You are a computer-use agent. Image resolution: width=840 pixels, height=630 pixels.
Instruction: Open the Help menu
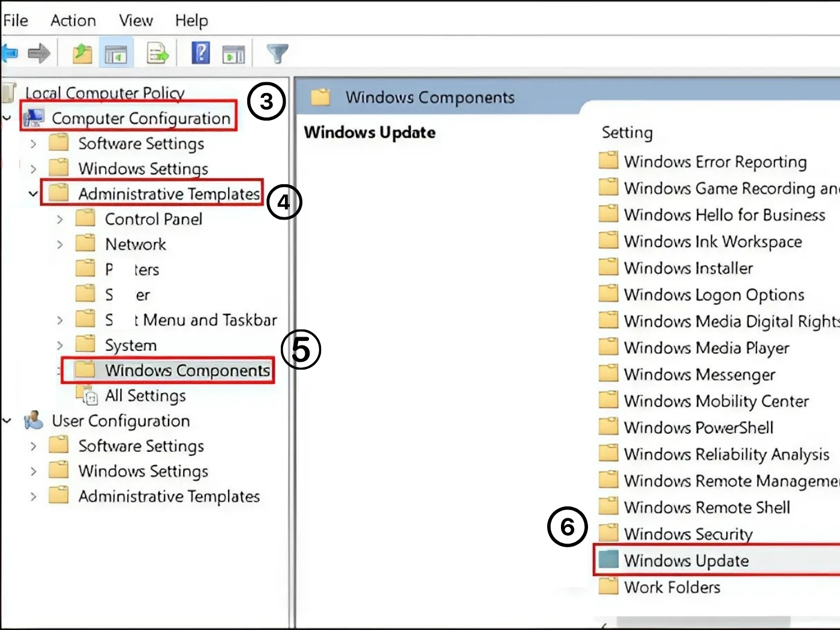(x=191, y=20)
